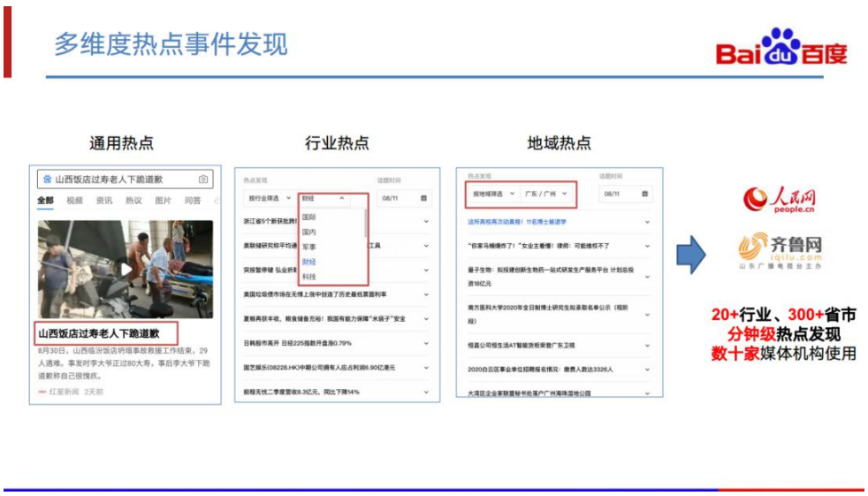Click the 08/11 date field in regional panel
The width and height of the screenshot is (868, 496).
626,194
